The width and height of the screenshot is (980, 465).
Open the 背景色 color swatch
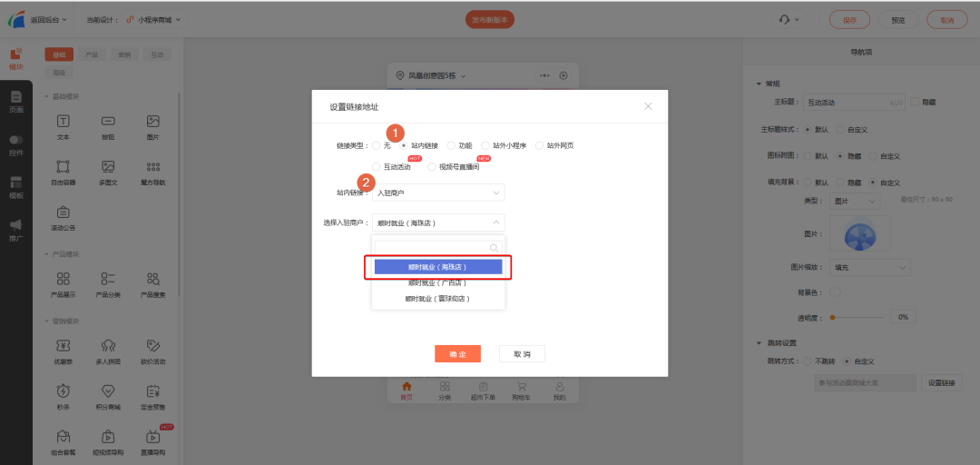(835, 292)
